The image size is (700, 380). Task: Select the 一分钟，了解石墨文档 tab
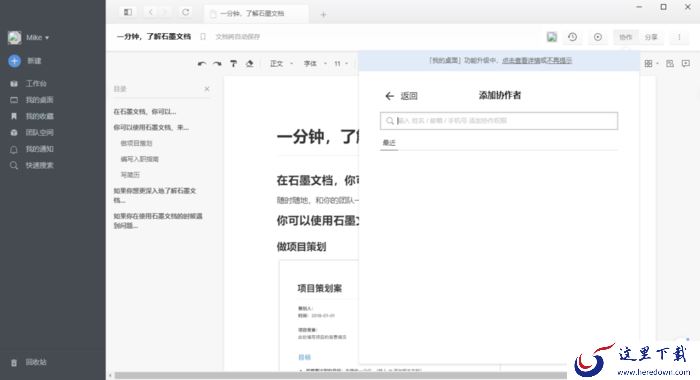[x=256, y=13]
